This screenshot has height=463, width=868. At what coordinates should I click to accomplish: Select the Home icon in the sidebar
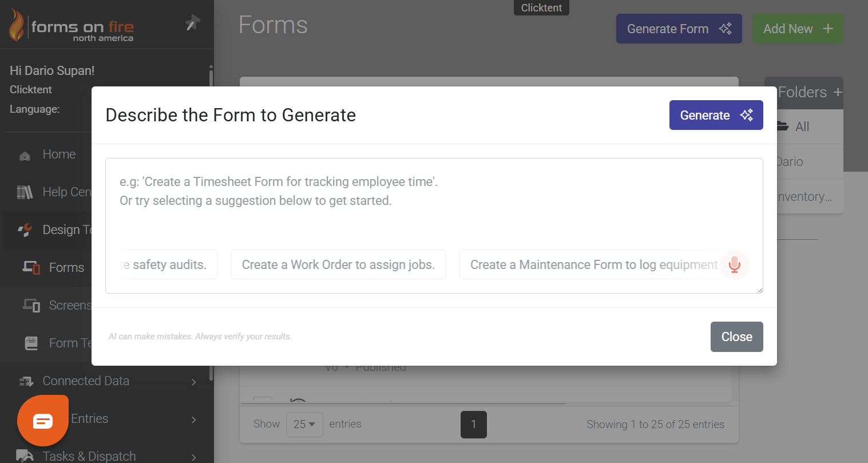tap(25, 154)
